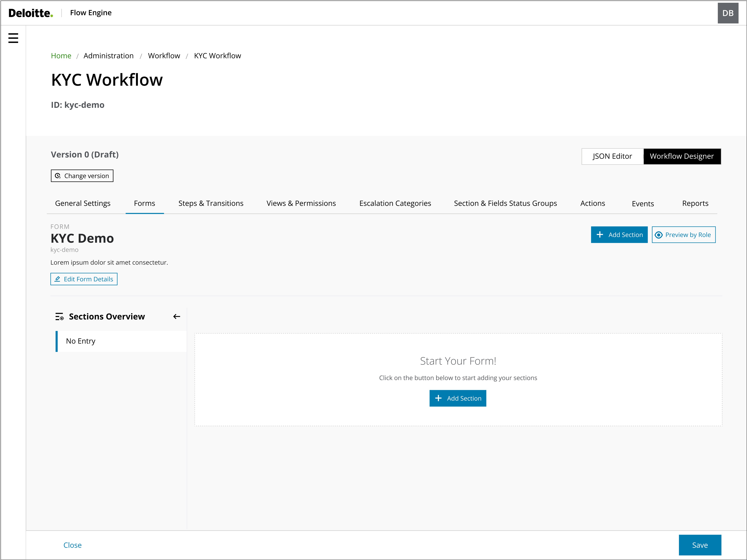Switch to Section & Fields Status Groups tab
The height and width of the screenshot is (560, 747).
505,203
